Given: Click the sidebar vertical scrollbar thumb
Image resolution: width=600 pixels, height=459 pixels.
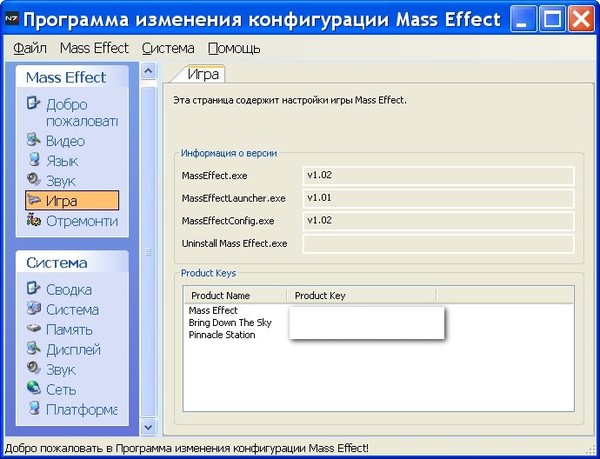Looking at the screenshot, I should (148, 252).
